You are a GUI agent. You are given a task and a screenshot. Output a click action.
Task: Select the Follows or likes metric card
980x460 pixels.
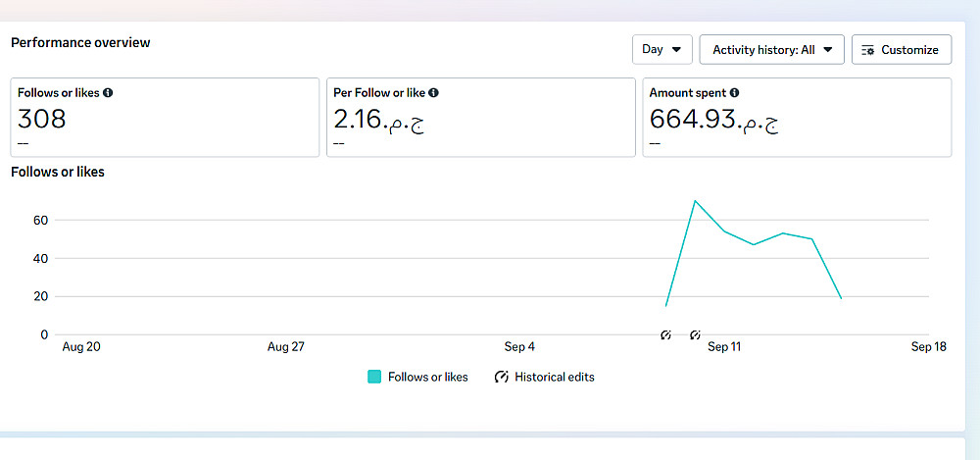[x=165, y=118]
